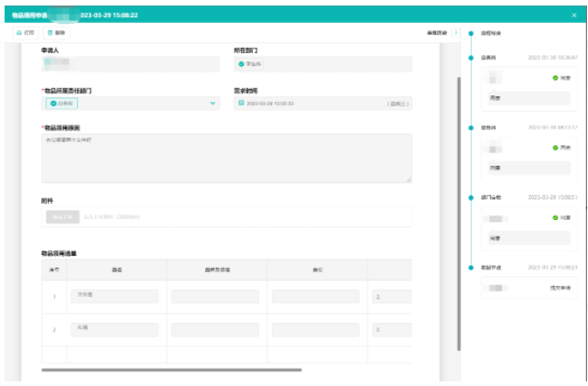This screenshot has width=588, height=386.
Task: Click the 流程结束 timeline node
Action: pyautogui.click(x=470, y=33)
